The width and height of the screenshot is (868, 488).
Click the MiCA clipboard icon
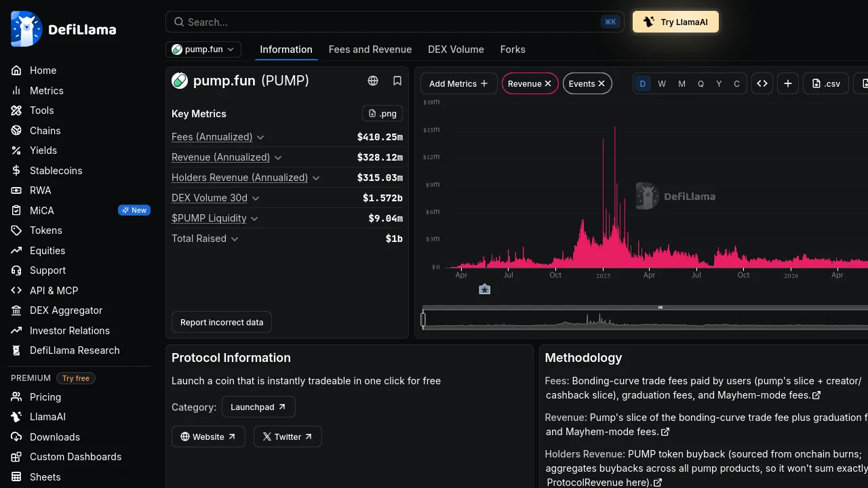point(16,210)
